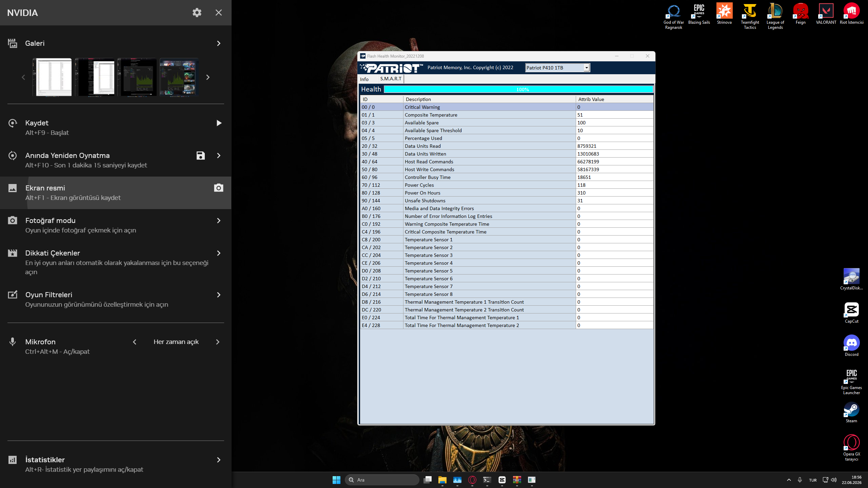Image resolution: width=868 pixels, height=488 pixels.
Task: Open File Explorer from taskbar
Action: [x=442, y=480]
